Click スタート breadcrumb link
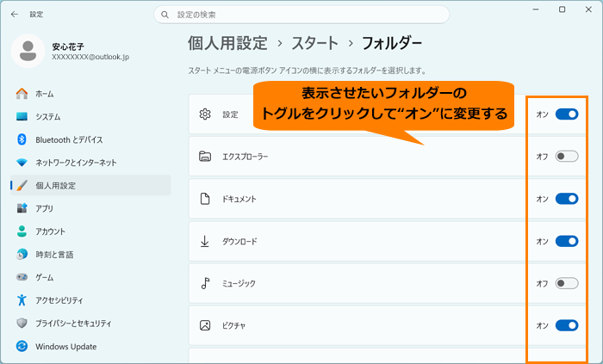This screenshot has height=364, width=603. pyautogui.click(x=315, y=43)
